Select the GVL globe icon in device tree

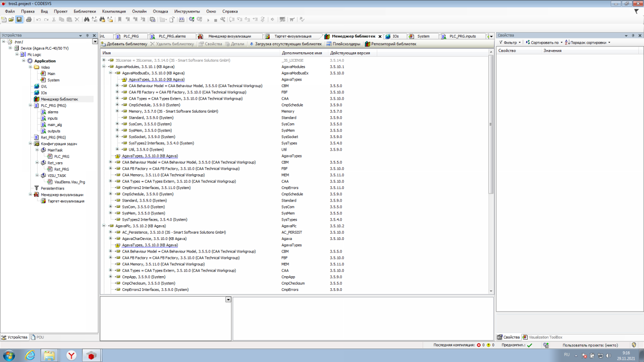[x=37, y=86]
